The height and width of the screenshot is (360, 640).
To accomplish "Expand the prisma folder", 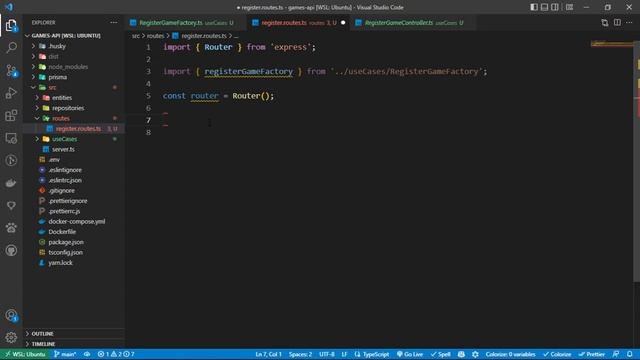I will click(74, 77).
